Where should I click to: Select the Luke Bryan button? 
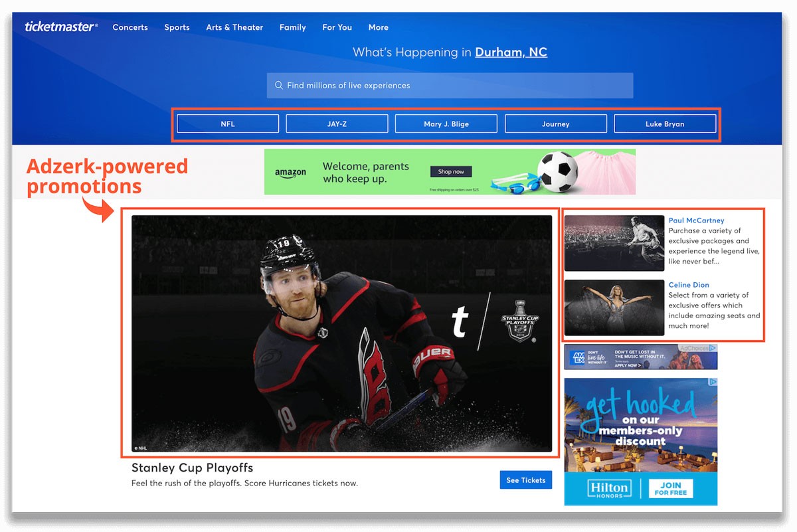(665, 124)
